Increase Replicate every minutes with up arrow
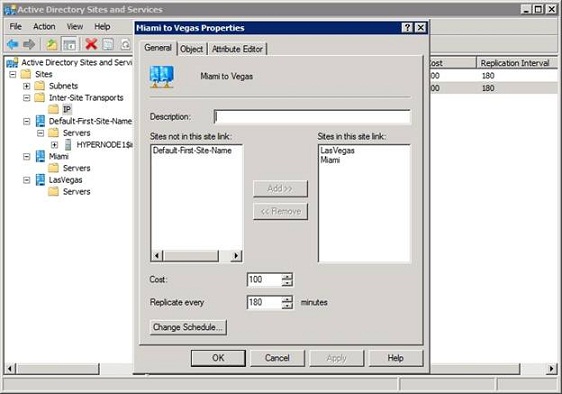 (287, 299)
